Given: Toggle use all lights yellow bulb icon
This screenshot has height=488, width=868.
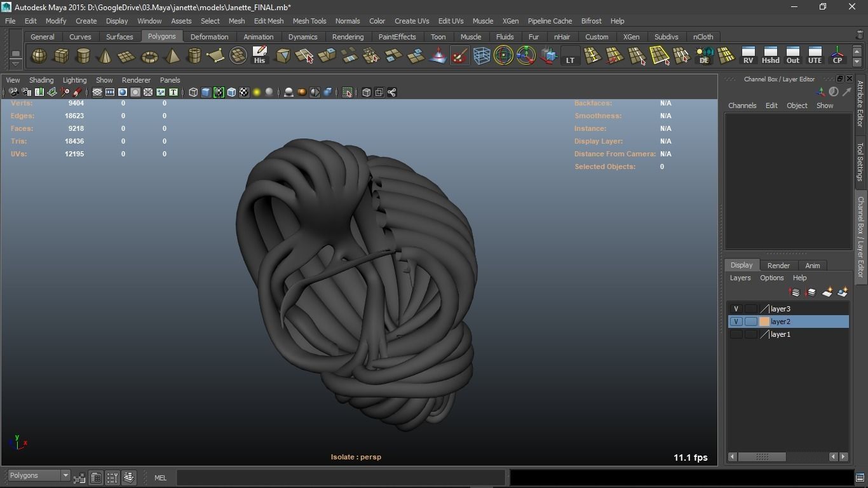Looking at the screenshot, I should (257, 93).
